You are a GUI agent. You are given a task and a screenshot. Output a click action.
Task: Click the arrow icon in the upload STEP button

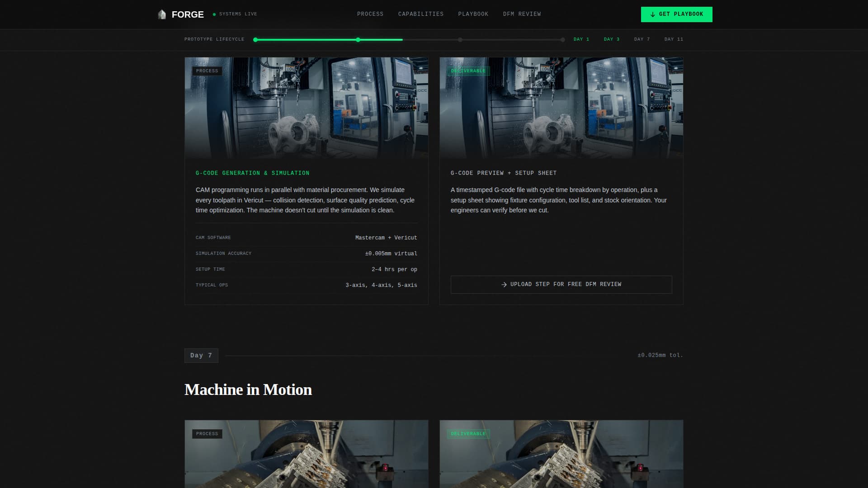click(x=503, y=284)
